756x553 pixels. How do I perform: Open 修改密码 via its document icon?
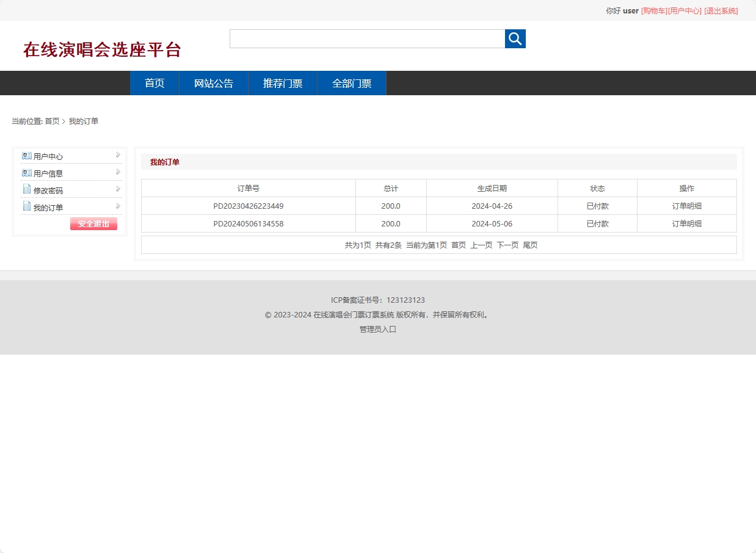click(26, 189)
